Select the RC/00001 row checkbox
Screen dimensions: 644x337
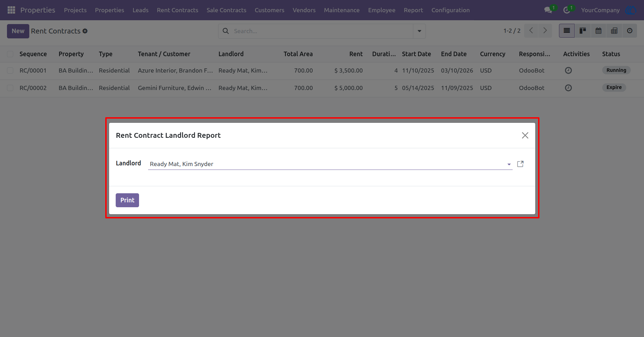click(10, 70)
